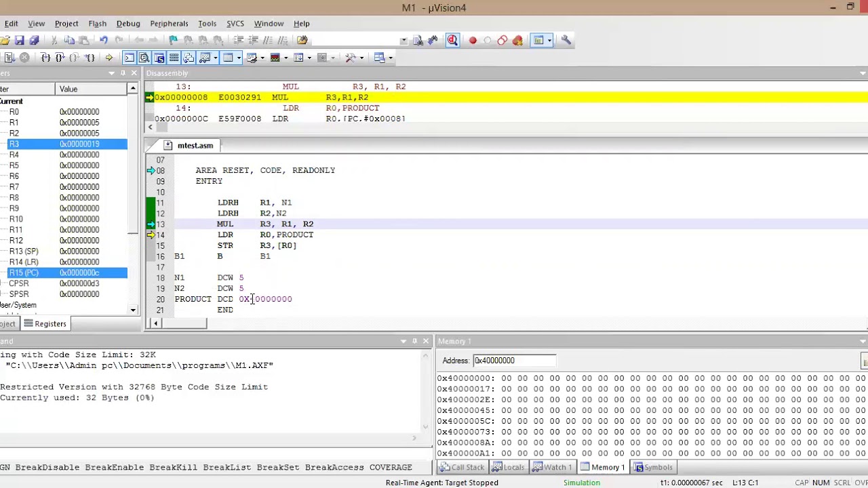Click the editor horizontal scrollbar thumb
The image size is (868, 488).
183,323
